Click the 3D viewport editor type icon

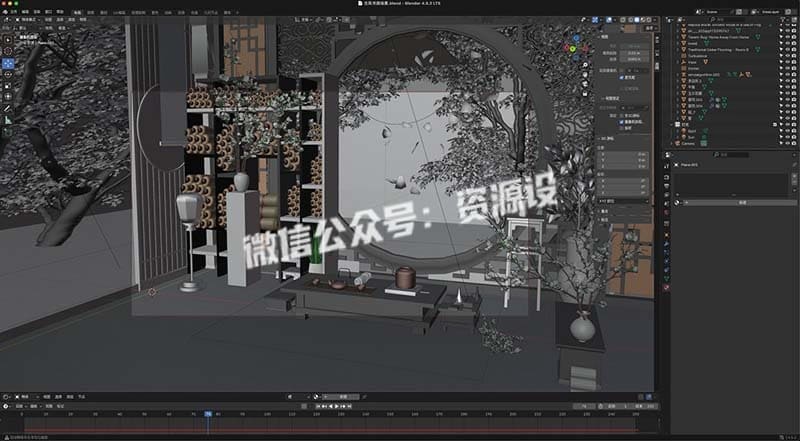point(6,20)
